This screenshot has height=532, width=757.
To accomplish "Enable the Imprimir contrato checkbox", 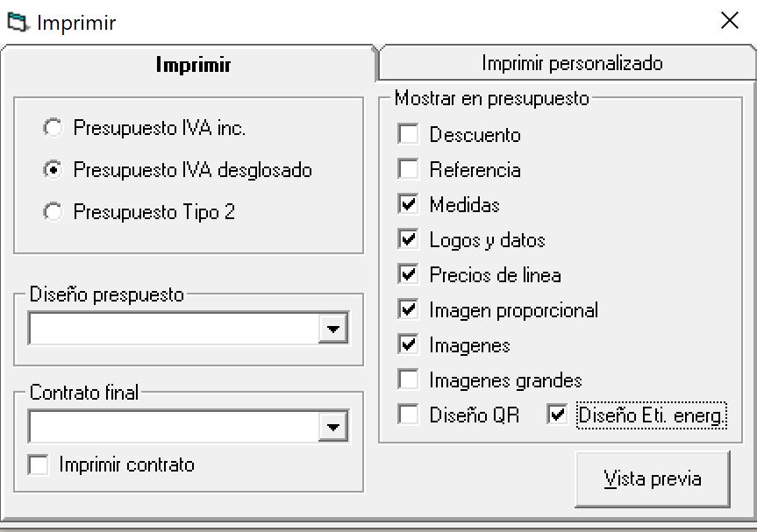I will (x=39, y=465).
